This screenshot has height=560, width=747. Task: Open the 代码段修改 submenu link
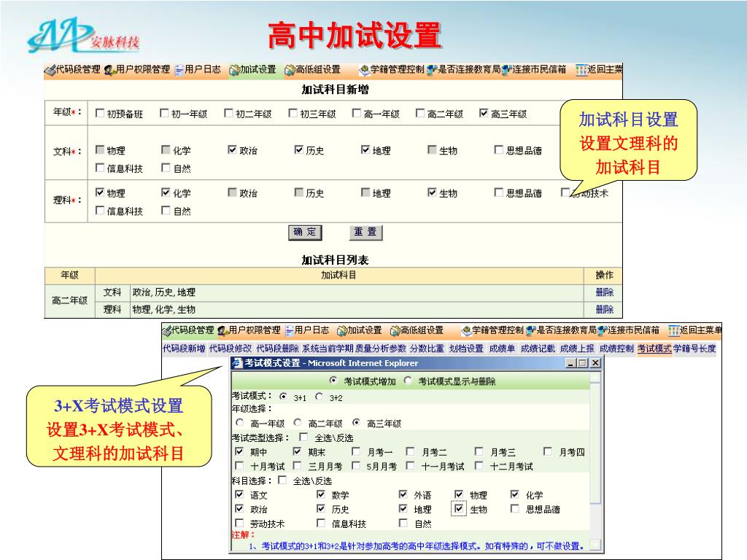point(230,349)
